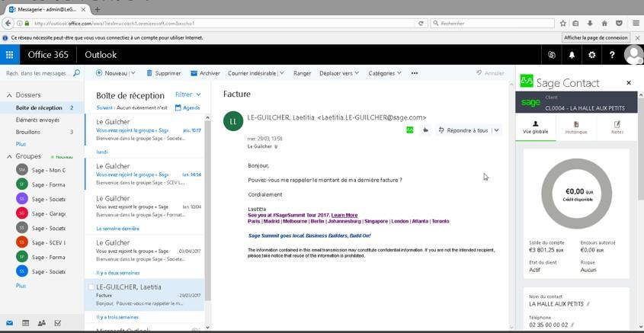The image size is (644, 333).
Task: Show more groups via Plus under Groupes
Action: point(21,286)
